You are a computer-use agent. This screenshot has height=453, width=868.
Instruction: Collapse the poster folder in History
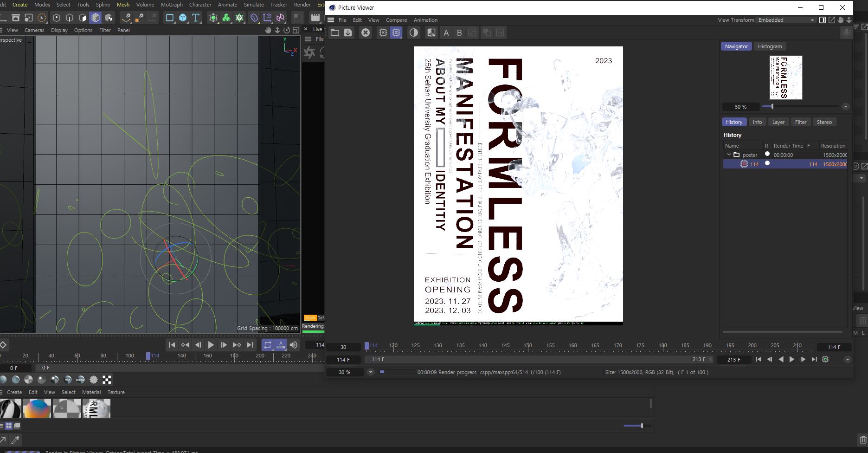729,155
